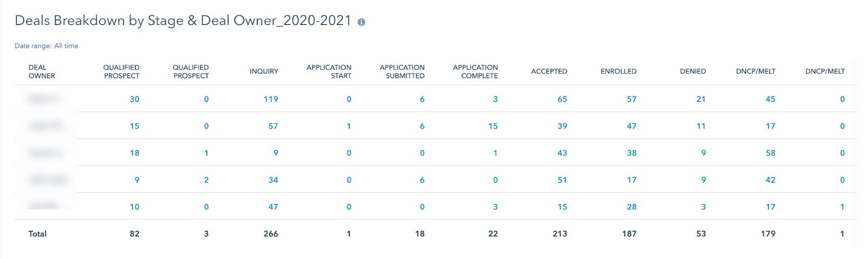Image resolution: width=868 pixels, height=259 pixels.
Task: Open the 30 value under Qualified Prospect
Action: coord(135,99)
